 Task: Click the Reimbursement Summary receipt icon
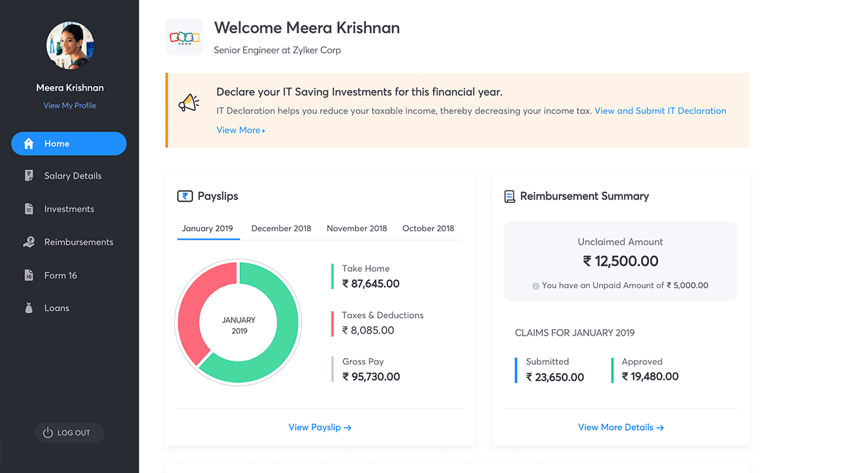510,196
